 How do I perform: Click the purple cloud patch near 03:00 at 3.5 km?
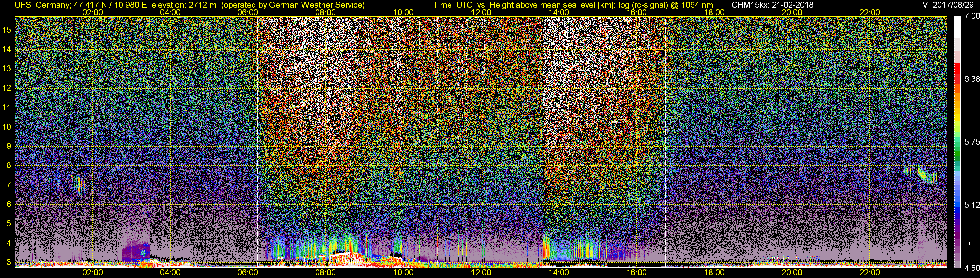click(x=135, y=252)
